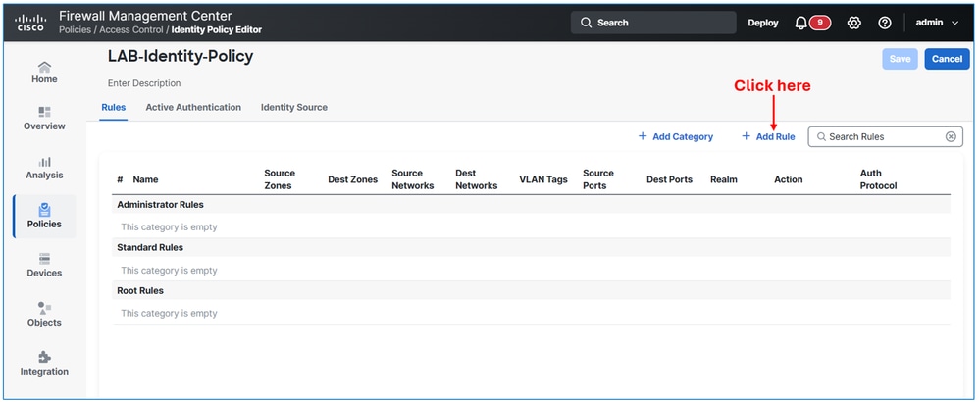The height and width of the screenshot is (402, 980).
Task: Switch to the Rules tab
Action: (113, 108)
